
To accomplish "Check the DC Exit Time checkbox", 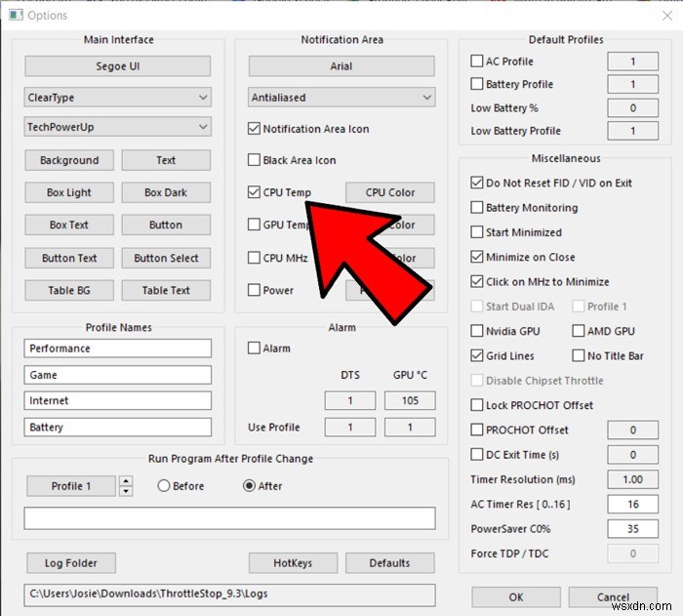I will 476,455.
